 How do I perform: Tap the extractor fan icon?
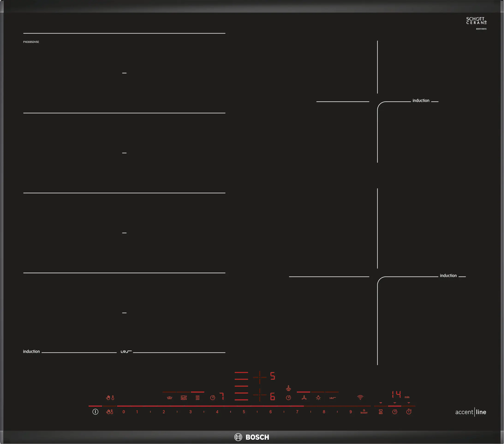304,398
